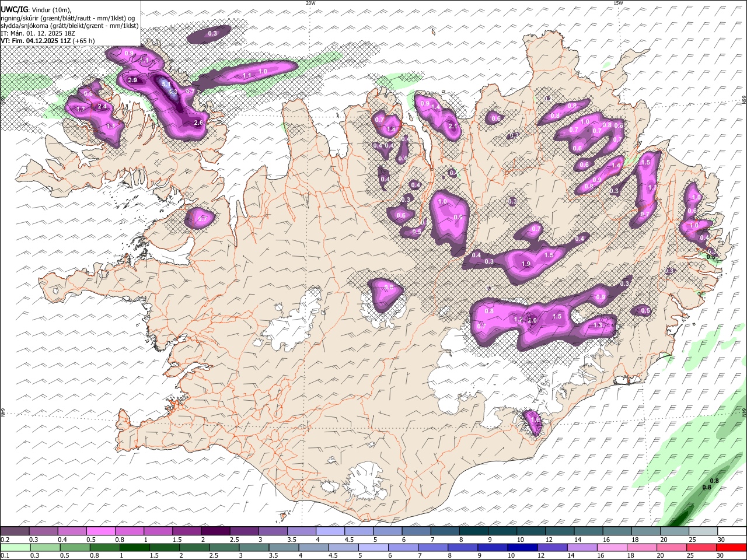Select lower scale swatch between 1 and 1.5
This screenshot has height=560, width=747.
coord(134,547)
